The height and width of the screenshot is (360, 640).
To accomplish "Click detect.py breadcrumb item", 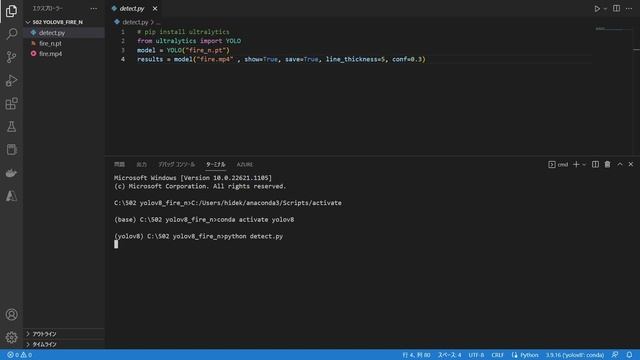I will tap(135, 22).
